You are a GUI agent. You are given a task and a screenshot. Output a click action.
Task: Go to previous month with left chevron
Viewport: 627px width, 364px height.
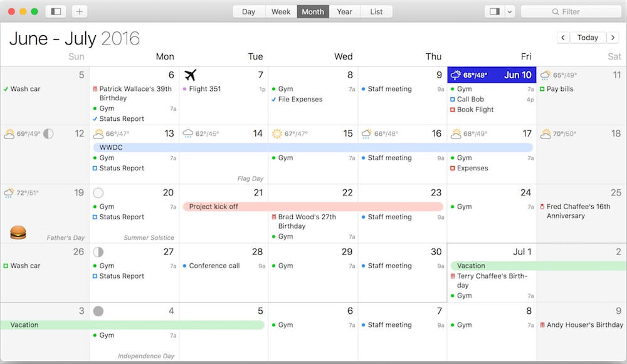coord(563,38)
